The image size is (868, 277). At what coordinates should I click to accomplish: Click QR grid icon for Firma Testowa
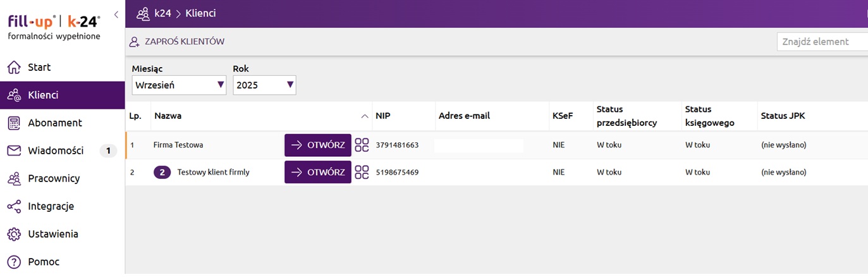(362, 145)
